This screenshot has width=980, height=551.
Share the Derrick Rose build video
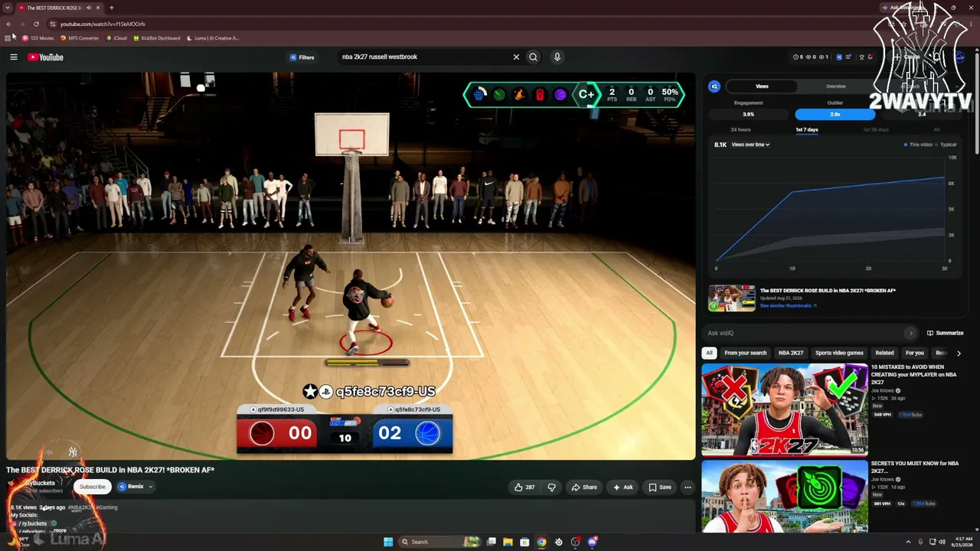(x=584, y=487)
